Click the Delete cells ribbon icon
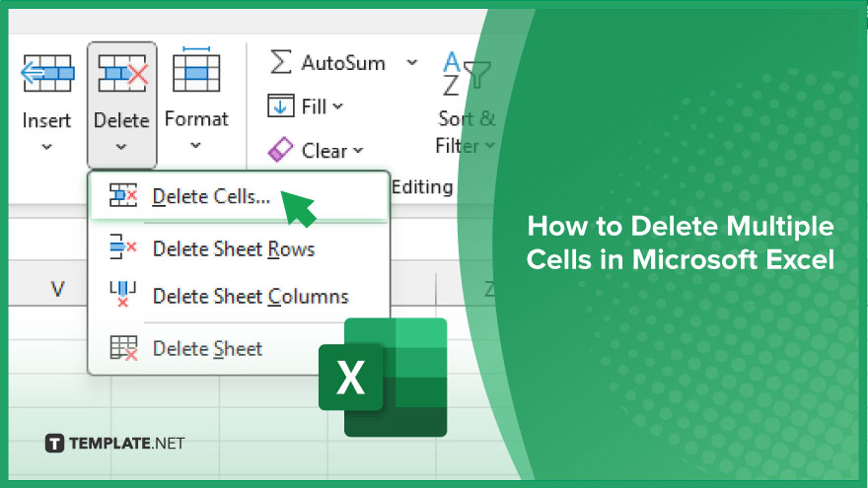The width and height of the screenshot is (868, 488). 123,73
